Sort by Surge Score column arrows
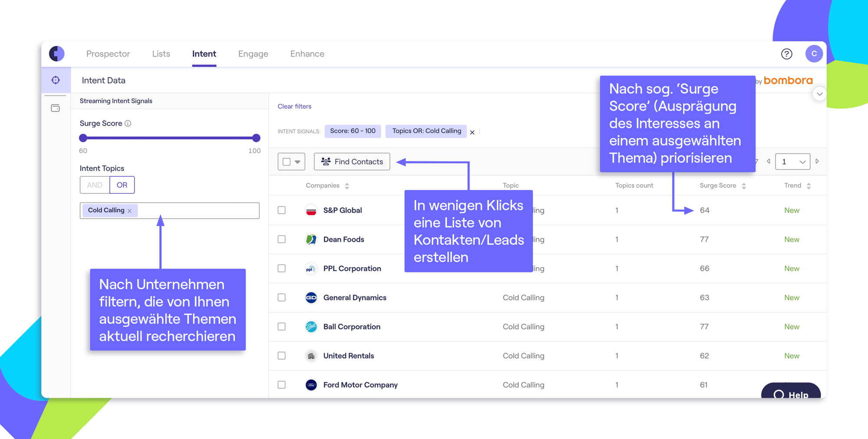The height and width of the screenshot is (439, 868). [744, 186]
